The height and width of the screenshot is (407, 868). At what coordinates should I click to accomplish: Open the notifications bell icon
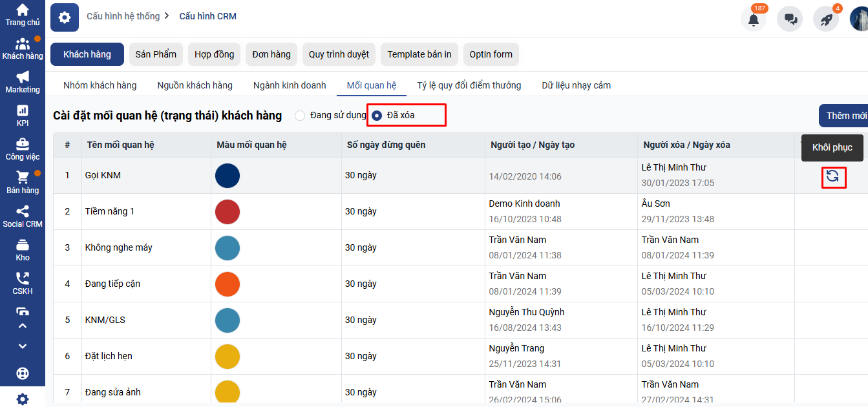(754, 19)
